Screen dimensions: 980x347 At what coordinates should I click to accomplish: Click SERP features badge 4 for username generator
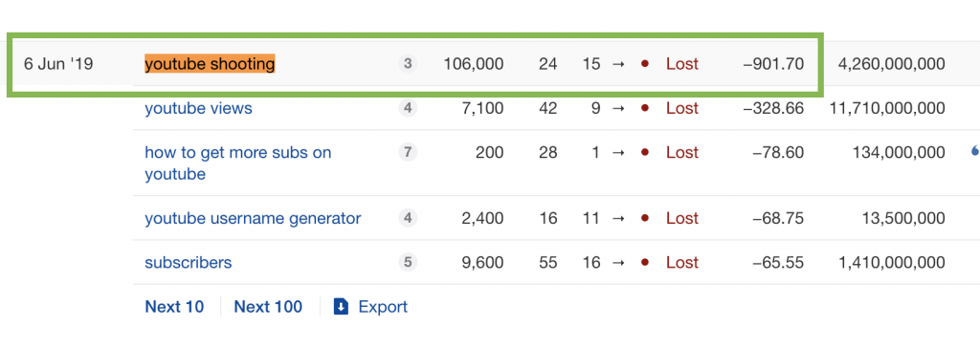click(408, 218)
